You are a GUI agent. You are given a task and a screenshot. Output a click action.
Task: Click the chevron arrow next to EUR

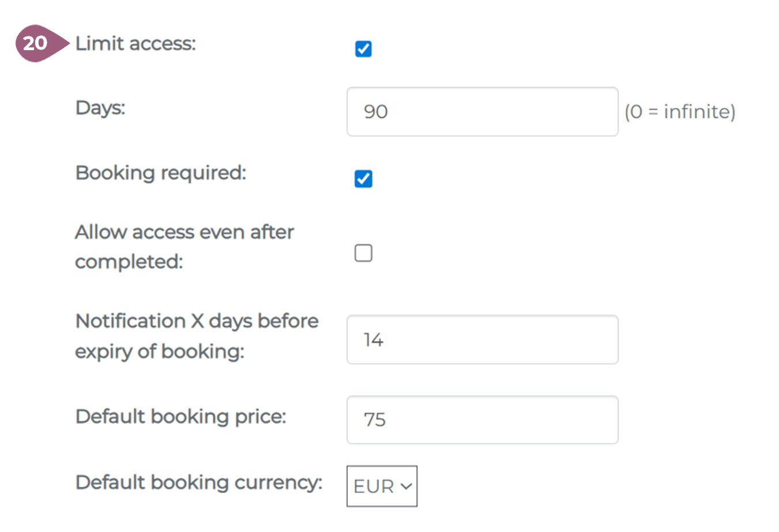(x=407, y=486)
